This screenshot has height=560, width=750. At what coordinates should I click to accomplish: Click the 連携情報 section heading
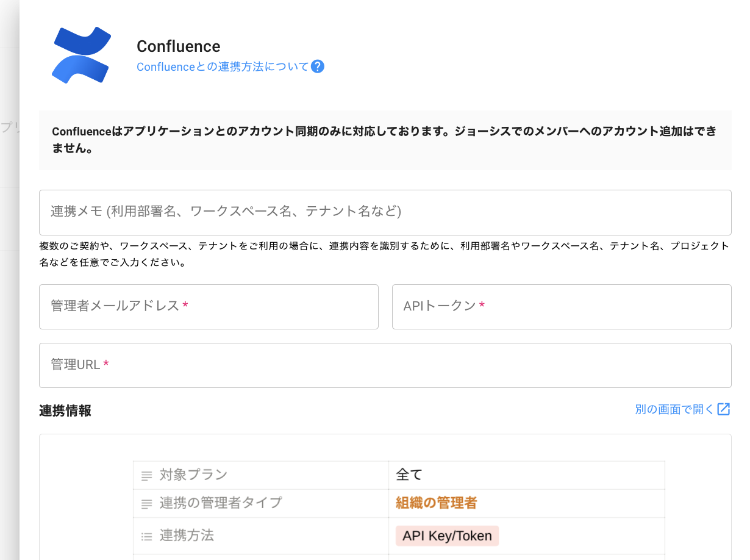(x=65, y=411)
